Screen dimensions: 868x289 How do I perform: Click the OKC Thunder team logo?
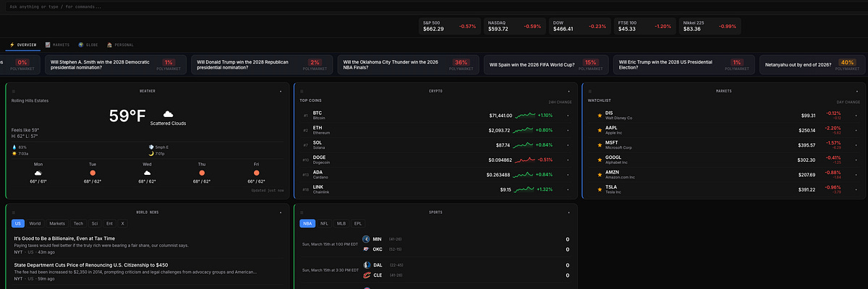tap(366, 249)
